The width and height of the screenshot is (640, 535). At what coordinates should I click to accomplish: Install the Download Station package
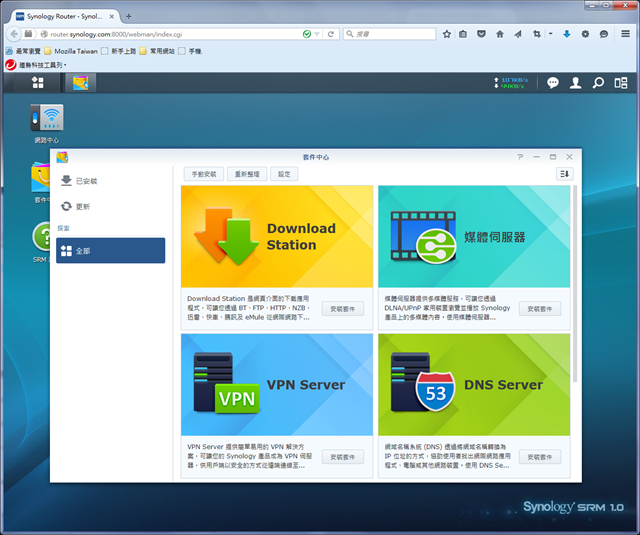pos(342,309)
